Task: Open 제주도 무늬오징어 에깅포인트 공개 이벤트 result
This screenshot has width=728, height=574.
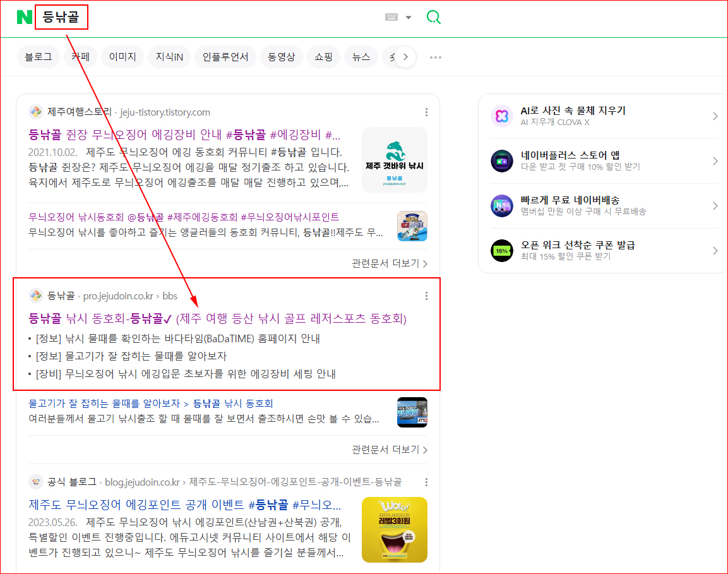Action: 185,505
